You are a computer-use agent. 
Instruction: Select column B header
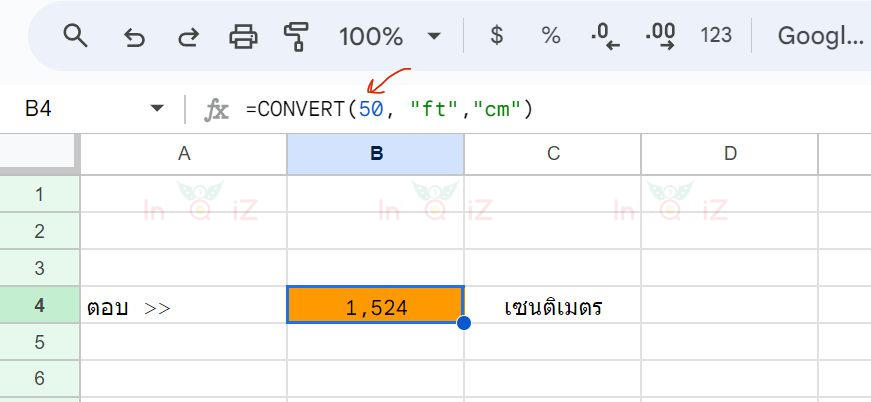pyautogui.click(x=376, y=154)
